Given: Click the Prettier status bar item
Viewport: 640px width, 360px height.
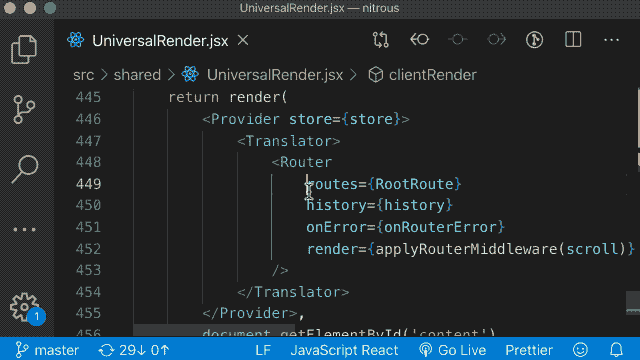Looking at the screenshot, I should click(529, 350).
